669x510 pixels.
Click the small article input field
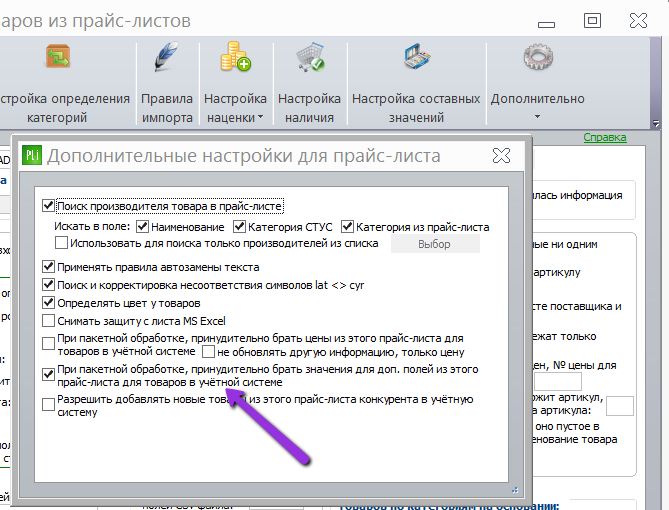620,406
